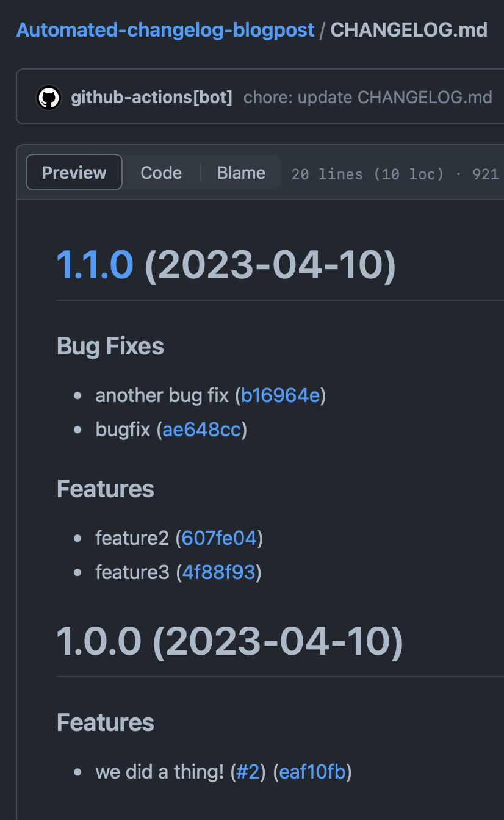504x820 pixels.
Task: Click the CHANGELOG.md breadcrumb filename
Action: tap(408, 29)
